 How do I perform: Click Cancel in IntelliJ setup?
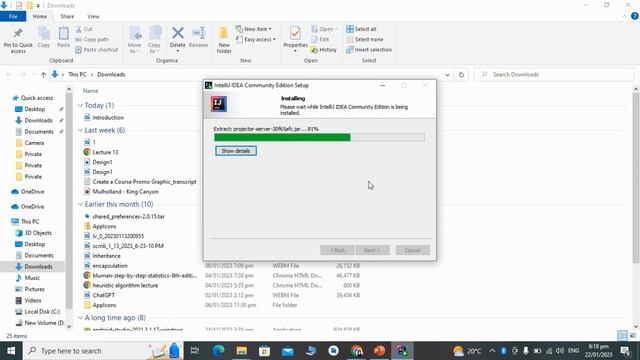[x=413, y=250]
